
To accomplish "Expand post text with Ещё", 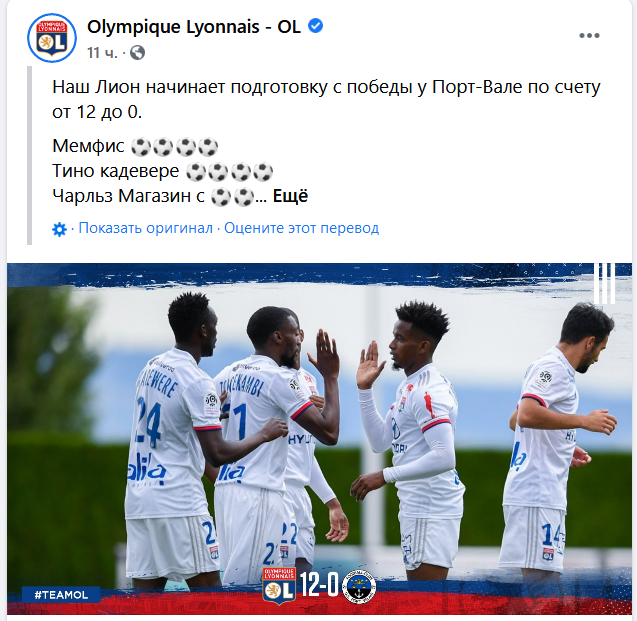I will tap(290, 196).
